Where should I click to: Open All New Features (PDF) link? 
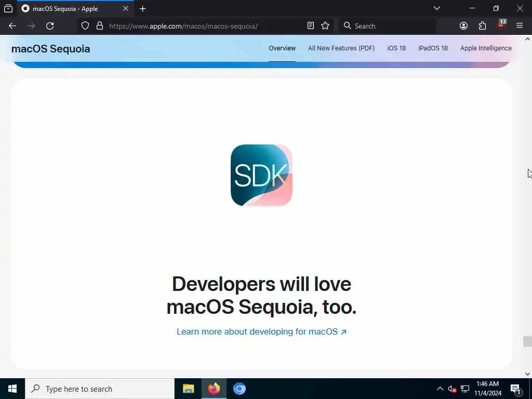point(341,48)
